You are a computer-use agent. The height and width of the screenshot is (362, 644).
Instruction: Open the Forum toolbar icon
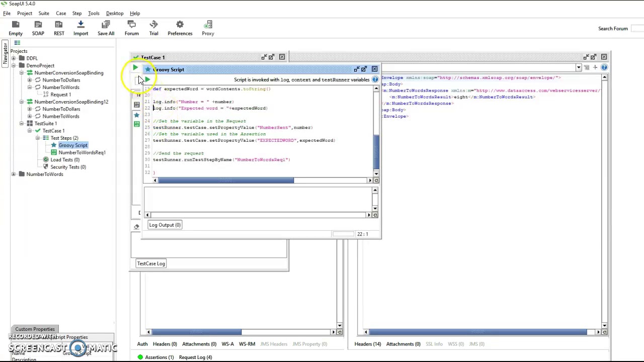point(132,28)
